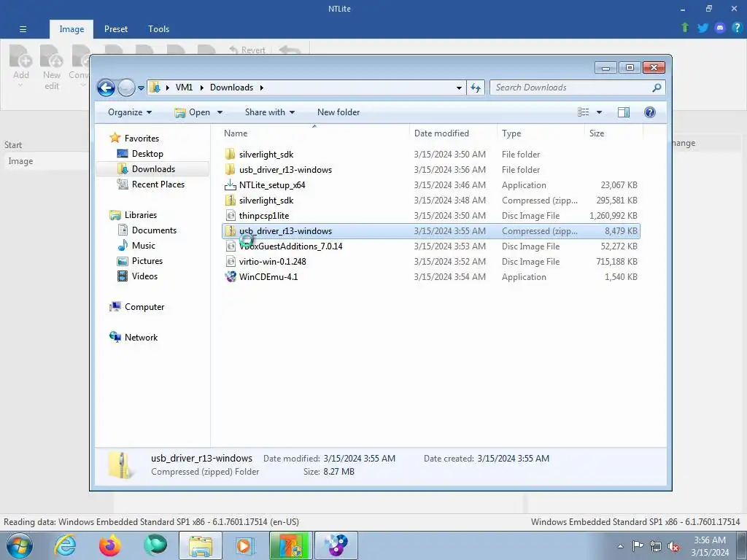Select the virtio-win-0.1.248 disc image
Viewport: 747px width, 560px height.
point(430,262)
